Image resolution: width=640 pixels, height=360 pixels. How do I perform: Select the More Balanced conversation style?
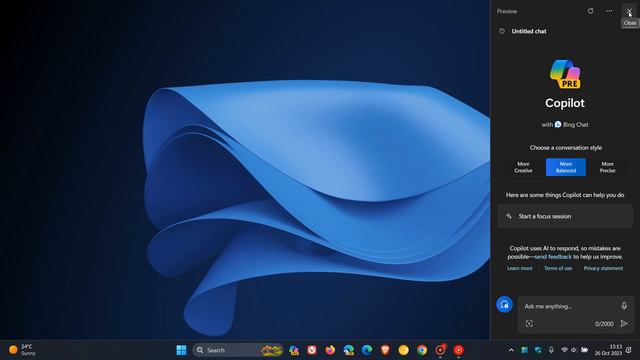point(566,167)
